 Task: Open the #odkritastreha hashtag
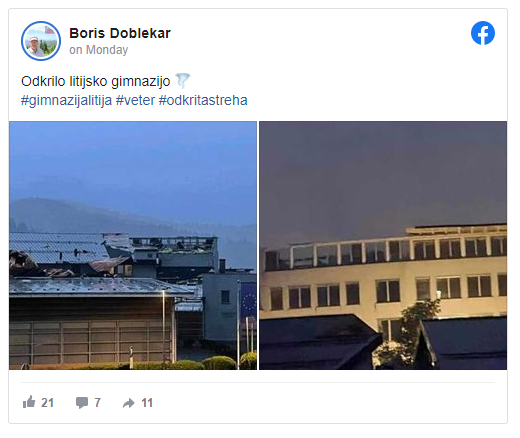pos(203,100)
